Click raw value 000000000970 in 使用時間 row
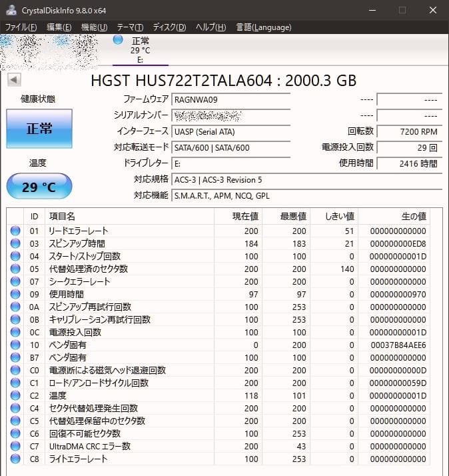 point(398,295)
